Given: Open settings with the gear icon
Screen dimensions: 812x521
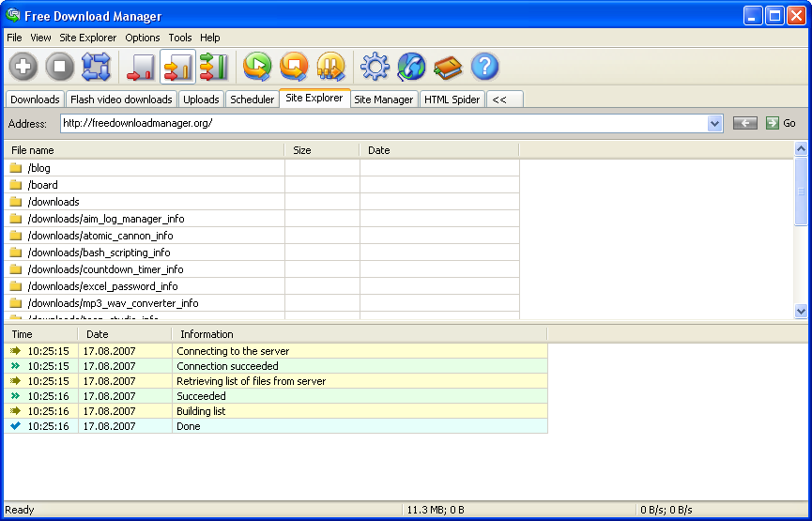Looking at the screenshot, I should [x=375, y=67].
